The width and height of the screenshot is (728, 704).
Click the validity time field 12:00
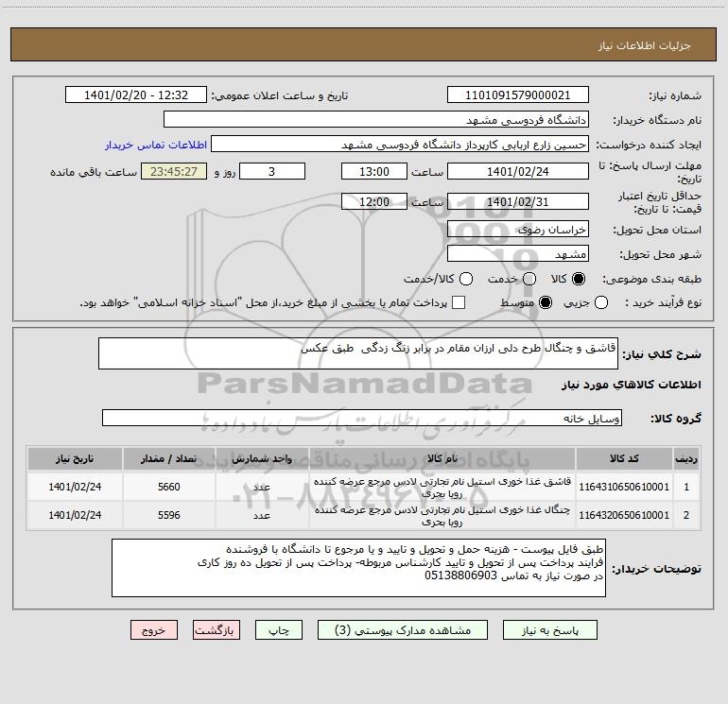point(374,202)
